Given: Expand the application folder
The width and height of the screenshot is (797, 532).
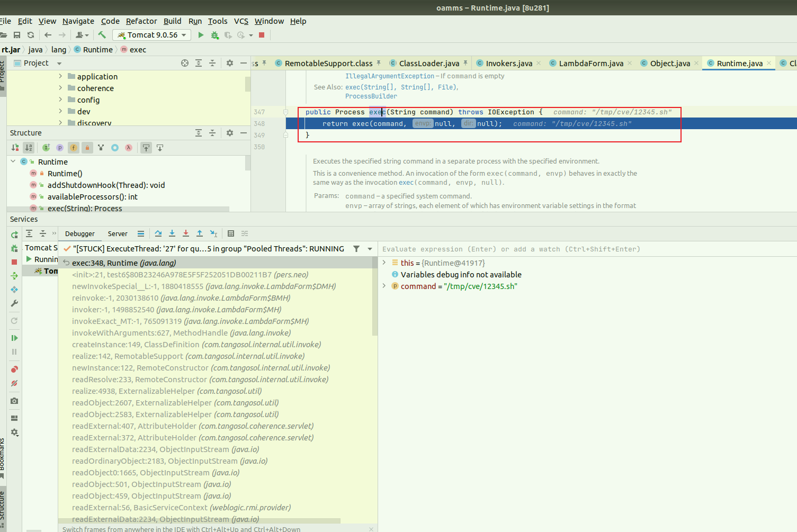Looking at the screenshot, I should 60,76.
